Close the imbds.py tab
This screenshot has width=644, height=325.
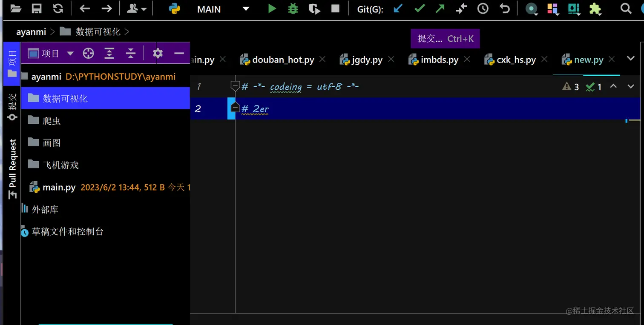(467, 60)
